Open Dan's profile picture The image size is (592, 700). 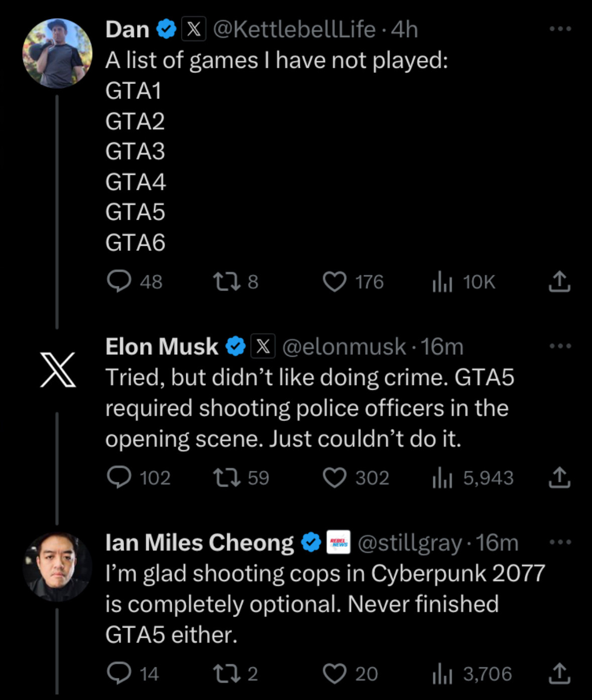[x=57, y=53]
